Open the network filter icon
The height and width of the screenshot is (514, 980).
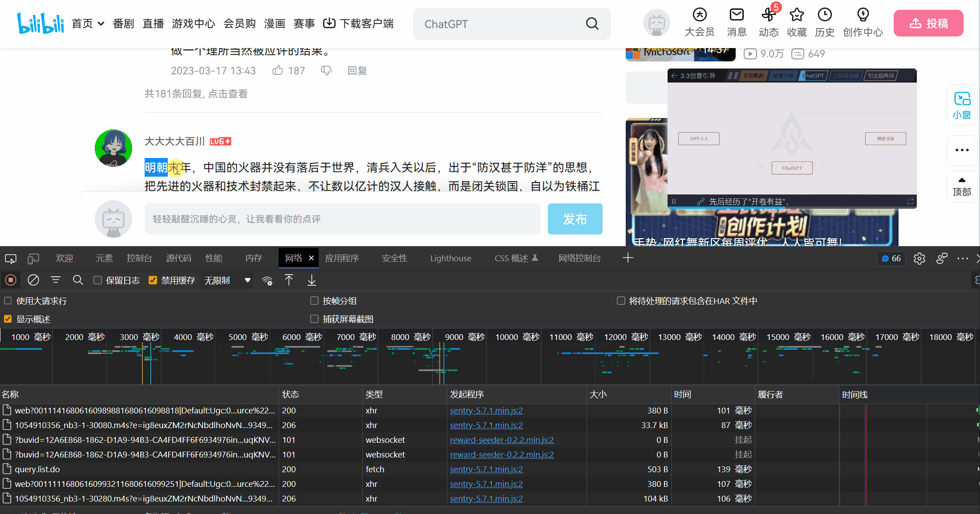tap(56, 280)
